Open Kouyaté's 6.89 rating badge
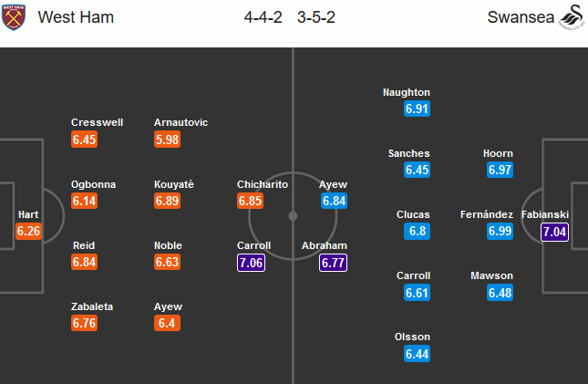Image resolution: width=588 pixels, height=384 pixels. click(168, 201)
